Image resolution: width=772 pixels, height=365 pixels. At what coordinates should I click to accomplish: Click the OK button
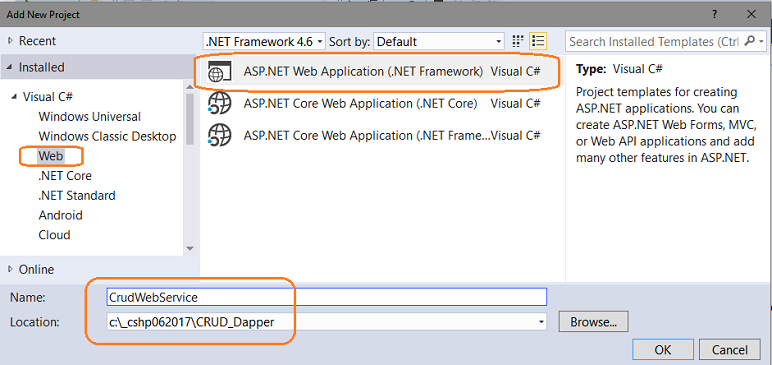pyautogui.click(x=663, y=349)
